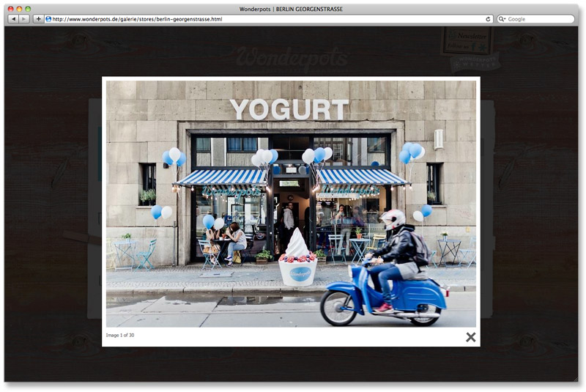Click the browser forward arrow
This screenshot has width=586, height=392.
coord(24,19)
